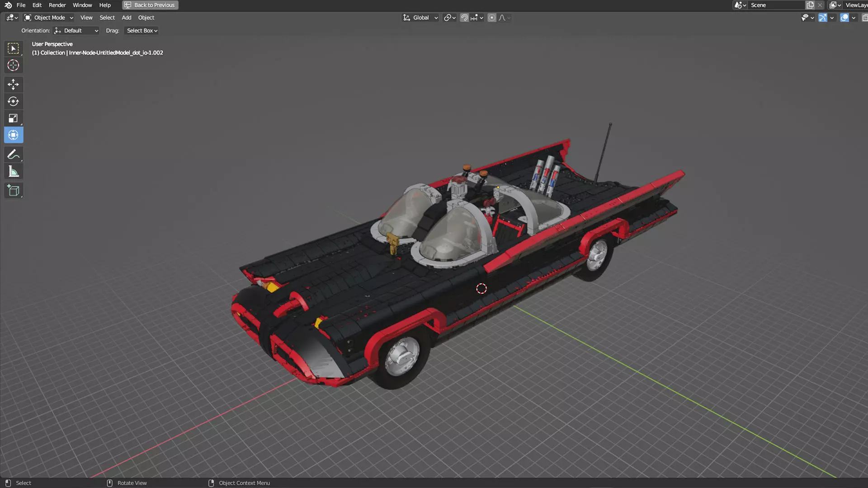This screenshot has width=868, height=488.
Task: Open the Render menu
Action: click(x=57, y=5)
